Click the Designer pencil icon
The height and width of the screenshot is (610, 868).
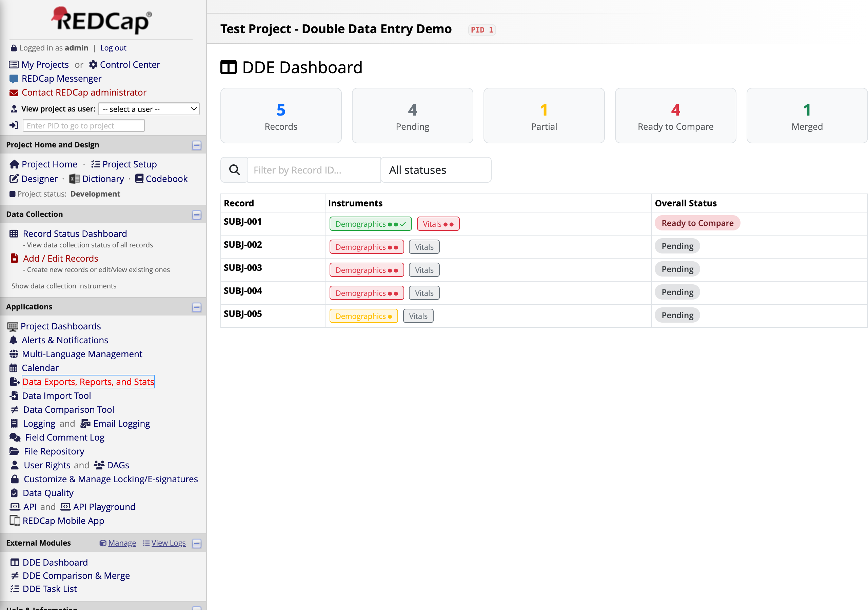click(x=14, y=179)
